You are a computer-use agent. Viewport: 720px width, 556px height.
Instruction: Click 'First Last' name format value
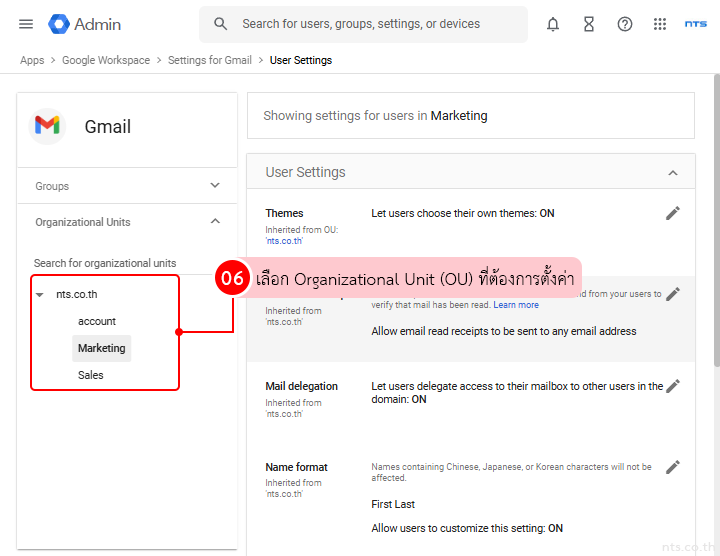(x=393, y=504)
